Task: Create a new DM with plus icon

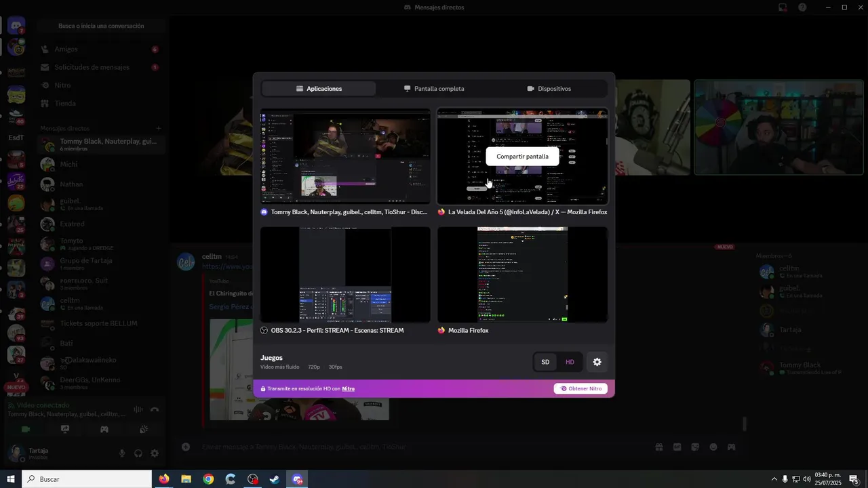Action: (159, 128)
